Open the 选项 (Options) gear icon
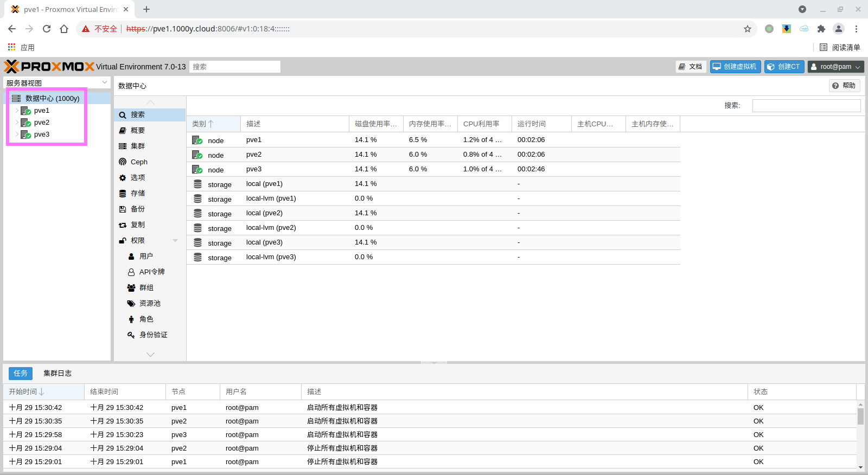 click(x=123, y=177)
